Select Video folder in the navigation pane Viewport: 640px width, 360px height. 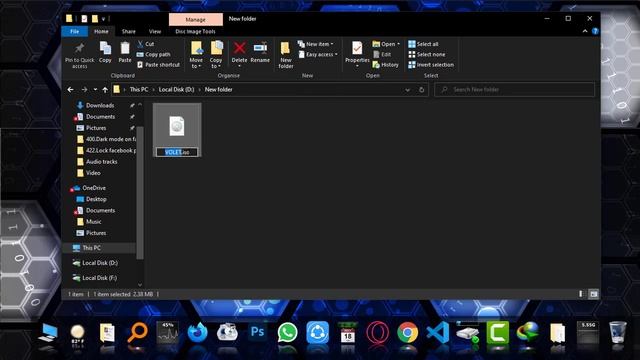pyautogui.click(x=93, y=173)
